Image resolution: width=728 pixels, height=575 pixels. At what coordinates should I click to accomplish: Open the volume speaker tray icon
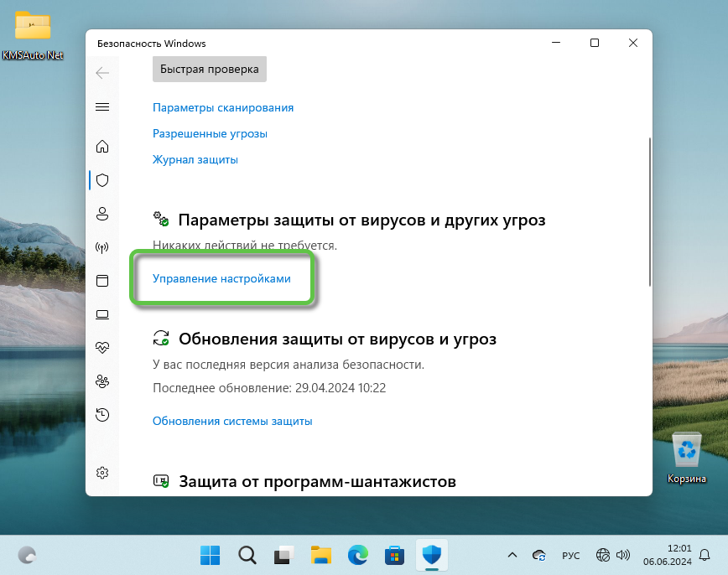pos(622,555)
